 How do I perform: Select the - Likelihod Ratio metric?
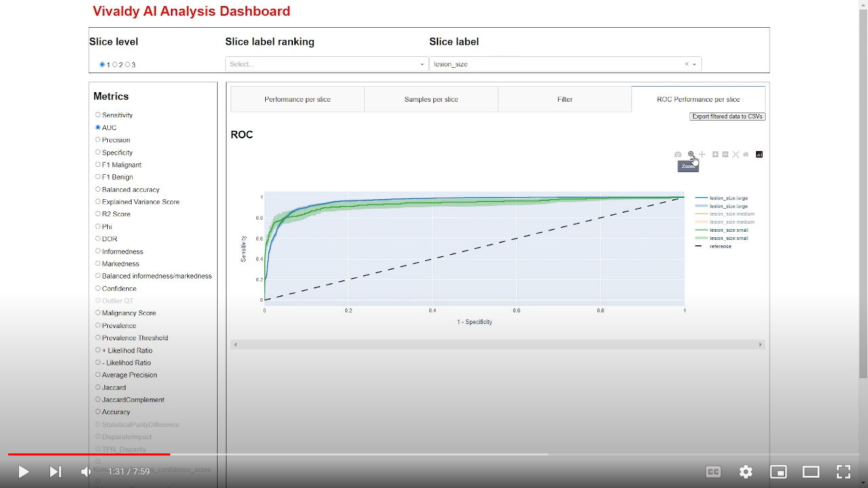pyautogui.click(x=98, y=363)
